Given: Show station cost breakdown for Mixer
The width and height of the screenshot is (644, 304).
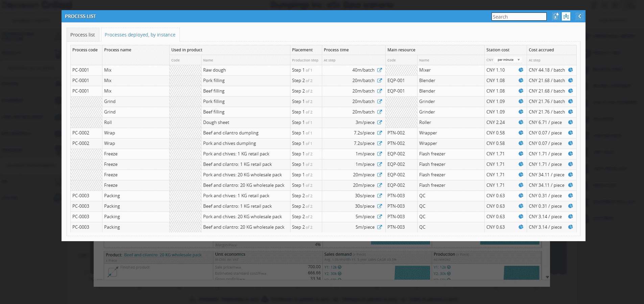Looking at the screenshot, I should coord(521,70).
